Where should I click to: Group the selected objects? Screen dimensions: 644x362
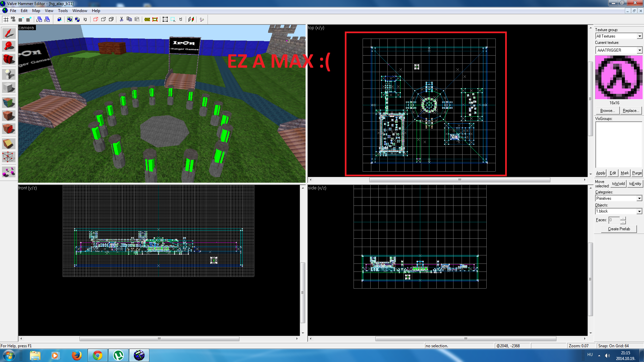click(70, 19)
